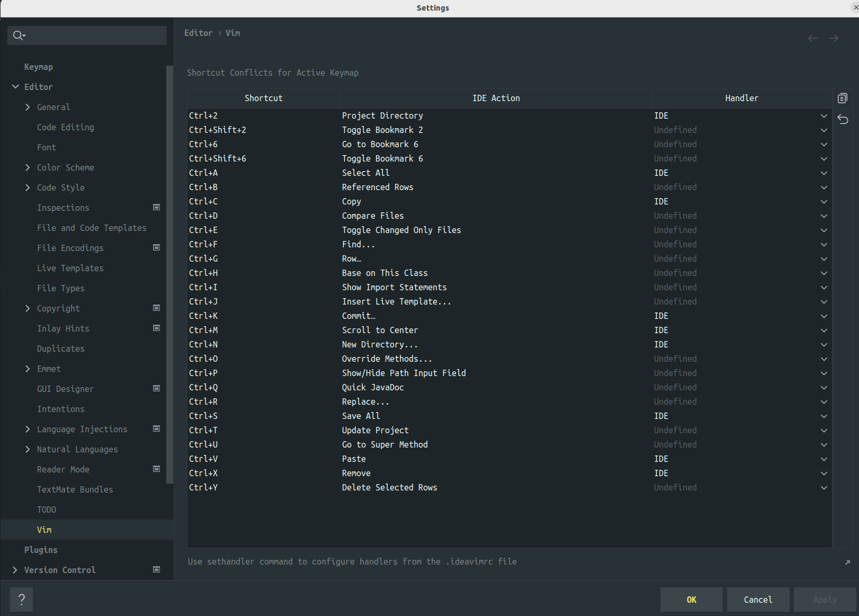Expand the Color Scheme tree node
Screen dimensions: 859x616
tap(28, 167)
